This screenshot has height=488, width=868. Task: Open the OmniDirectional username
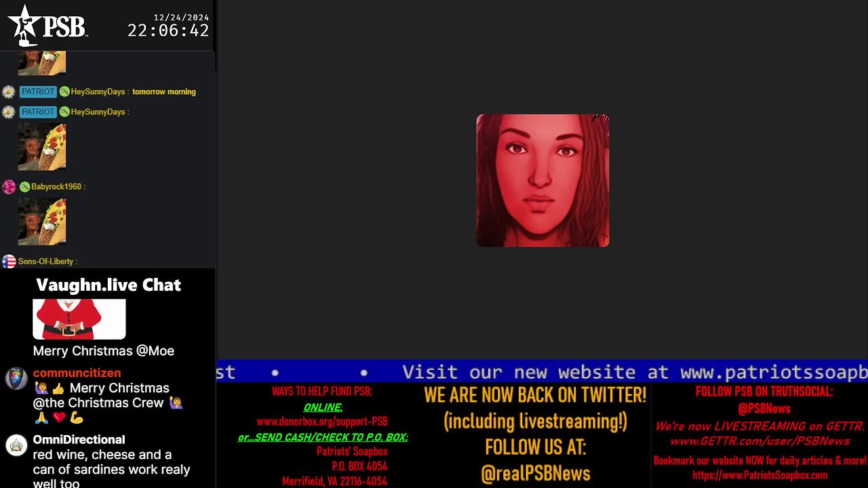(x=79, y=439)
